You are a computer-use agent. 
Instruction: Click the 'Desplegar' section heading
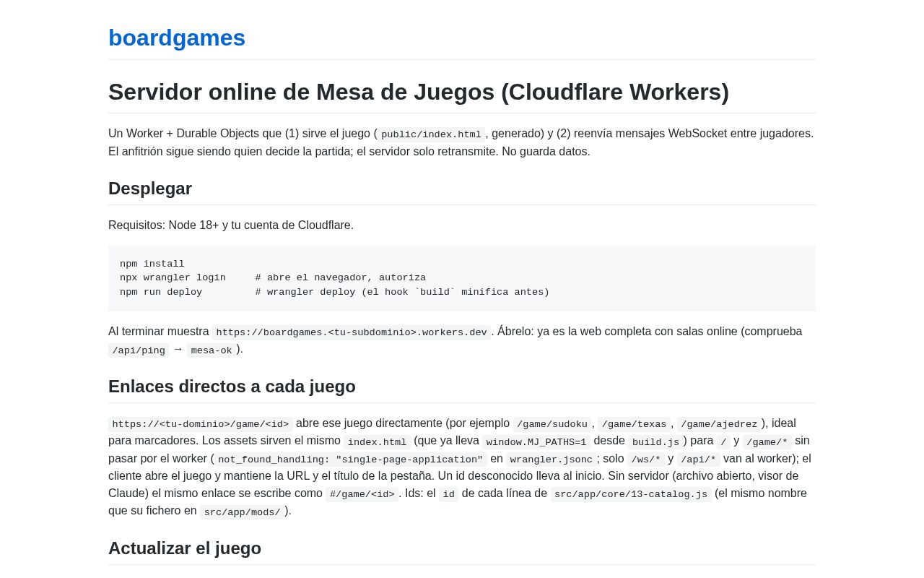[150, 189]
